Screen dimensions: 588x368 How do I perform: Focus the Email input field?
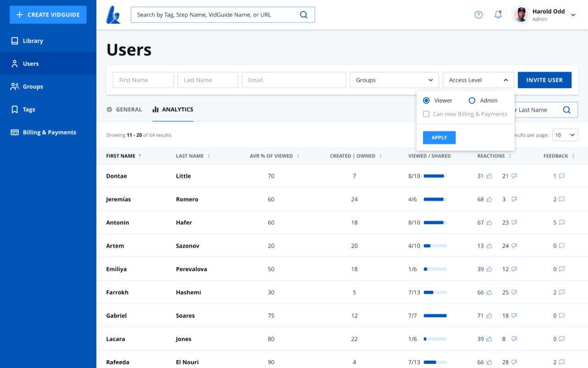click(x=294, y=80)
